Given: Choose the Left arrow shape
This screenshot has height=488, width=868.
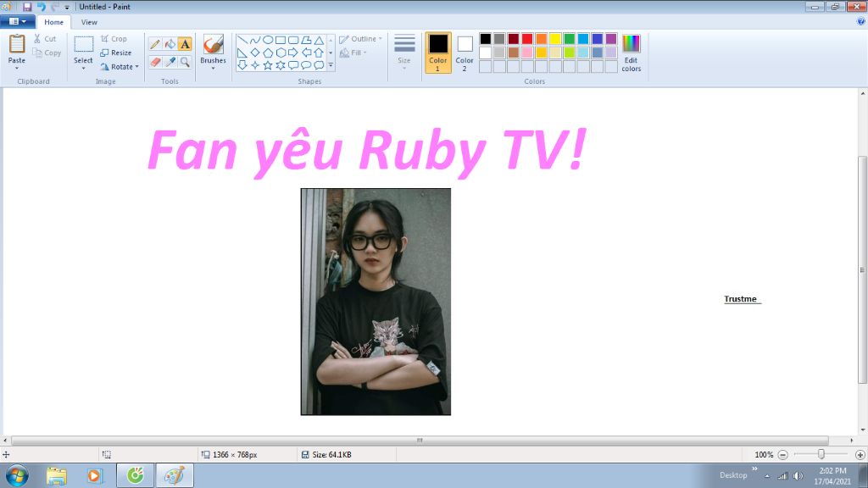Looking at the screenshot, I should [306, 53].
